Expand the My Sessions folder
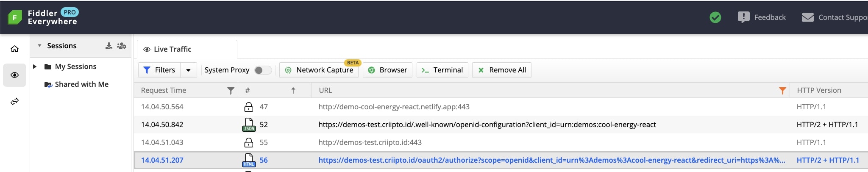868x172 pixels. [x=35, y=67]
